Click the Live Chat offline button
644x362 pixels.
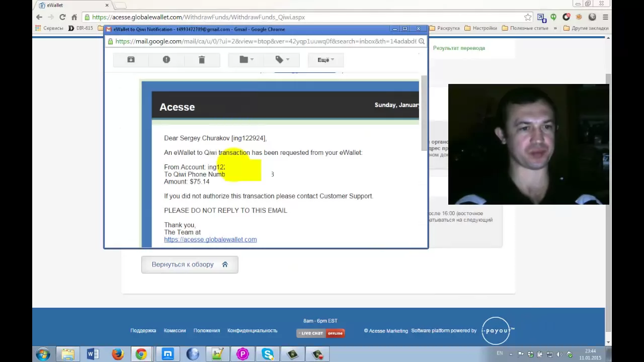click(x=320, y=333)
